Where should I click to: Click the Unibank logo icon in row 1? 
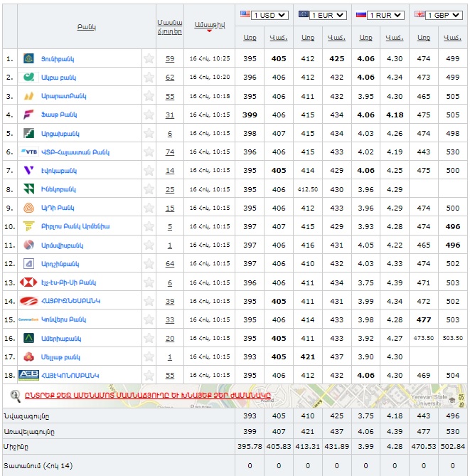[28, 59]
